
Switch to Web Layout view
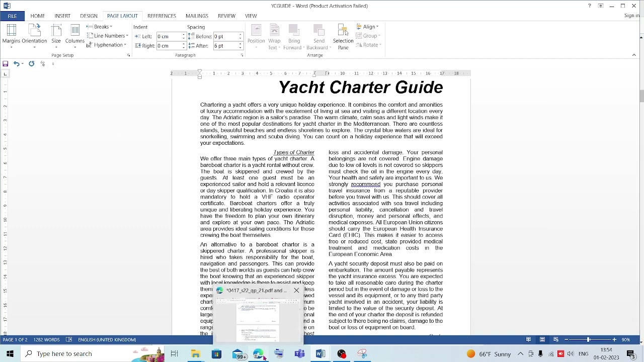click(555, 340)
